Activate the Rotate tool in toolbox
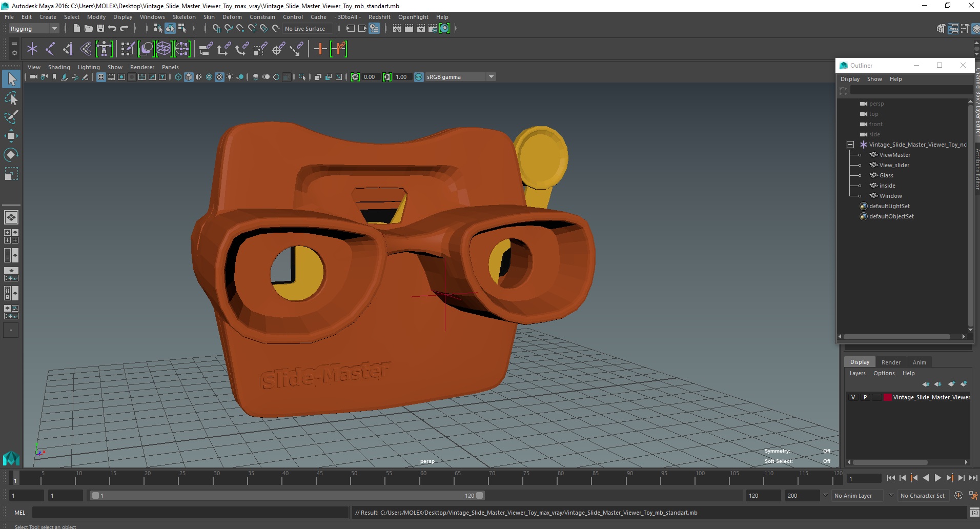Screen dimensions: 980x529 11,155
